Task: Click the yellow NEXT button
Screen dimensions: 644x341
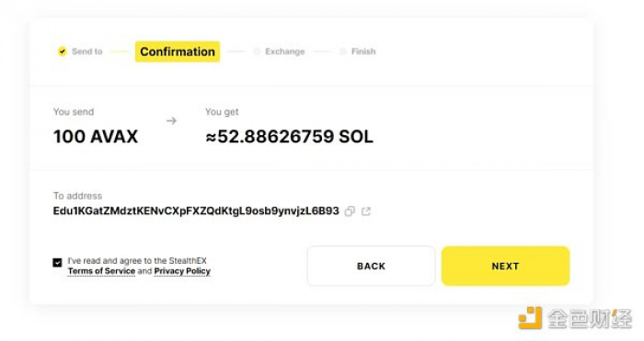Action: (506, 266)
